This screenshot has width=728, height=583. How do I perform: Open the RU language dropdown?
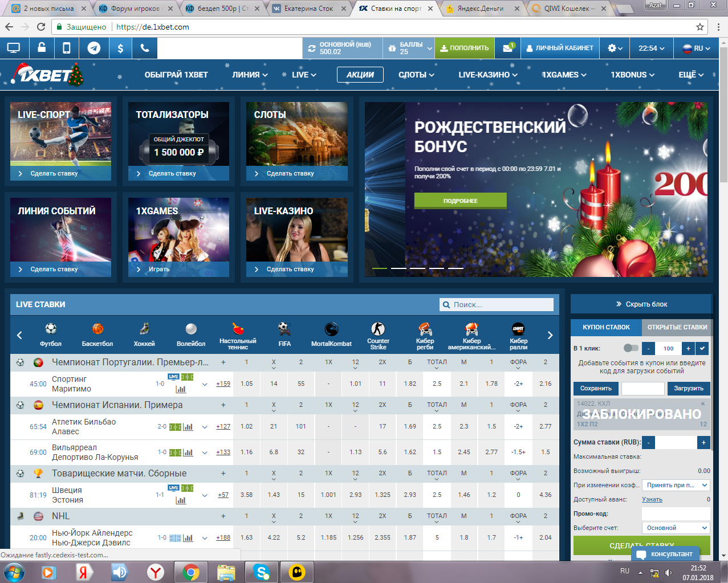(x=696, y=48)
